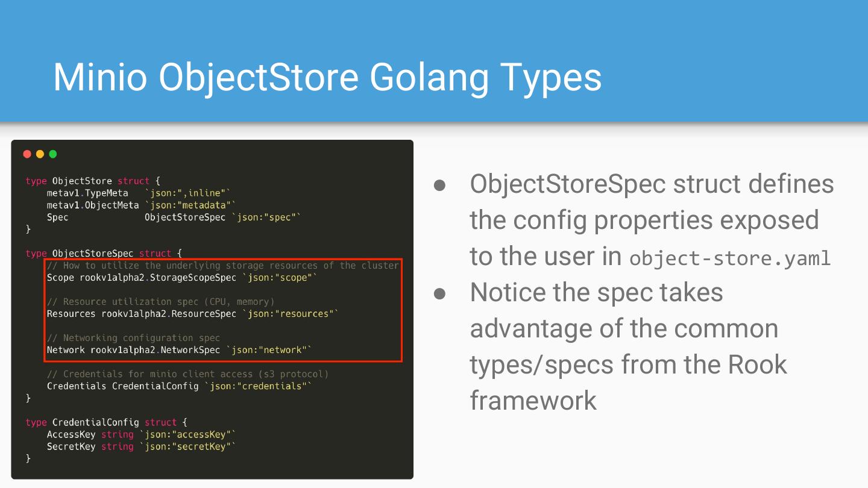The width and height of the screenshot is (868, 488).
Task: Select the slide title "Minio ObjectStore Golang Types"
Action: [327, 77]
